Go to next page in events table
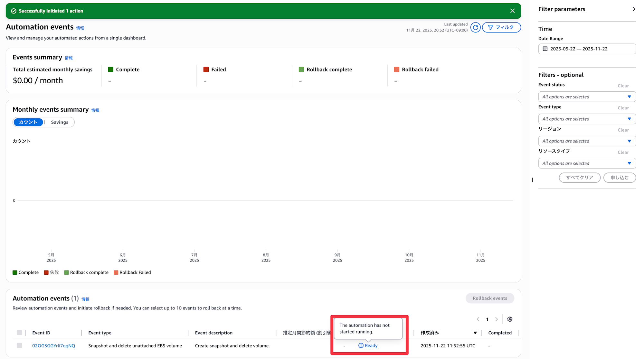Viewport: 644px width, 359px height. pyautogui.click(x=497, y=319)
